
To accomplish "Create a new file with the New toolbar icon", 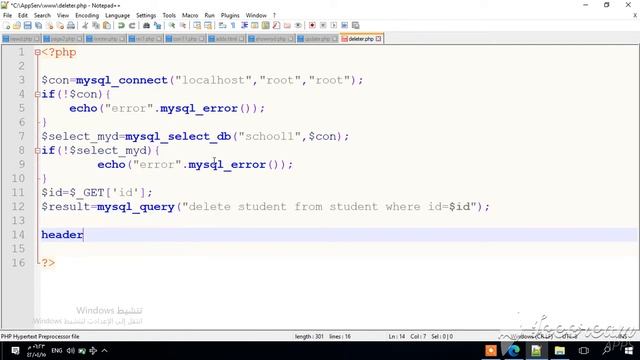I will click(6, 25).
